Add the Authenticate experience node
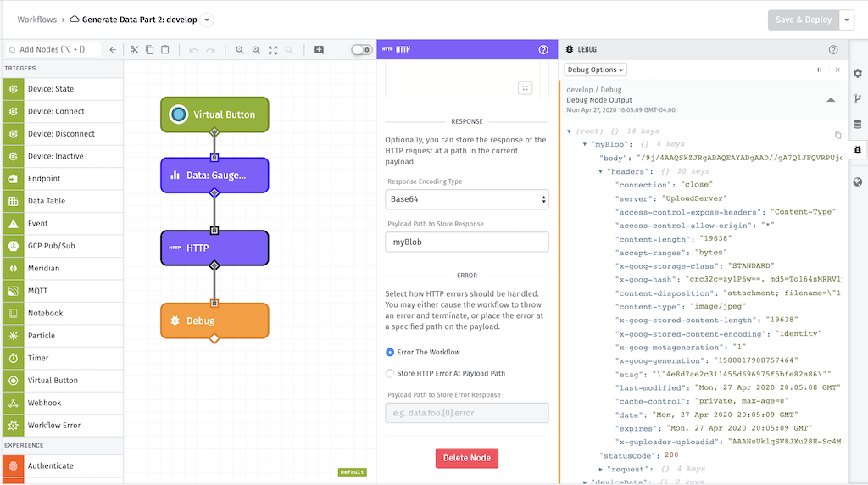Image resolution: width=868 pixels, height=485 pixels. (x=63, y=466)
